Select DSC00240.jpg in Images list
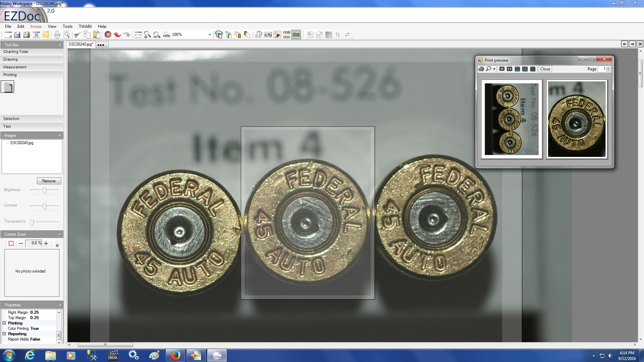The height and width of the screenshot is (362, 644). point(22,143)
